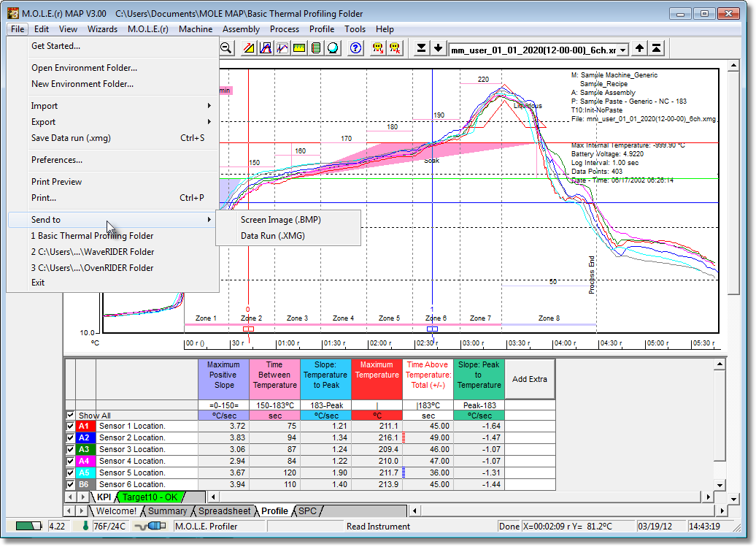756x547 pixels.
Task: Click New Environment Folder...
Action: point(113,84)
